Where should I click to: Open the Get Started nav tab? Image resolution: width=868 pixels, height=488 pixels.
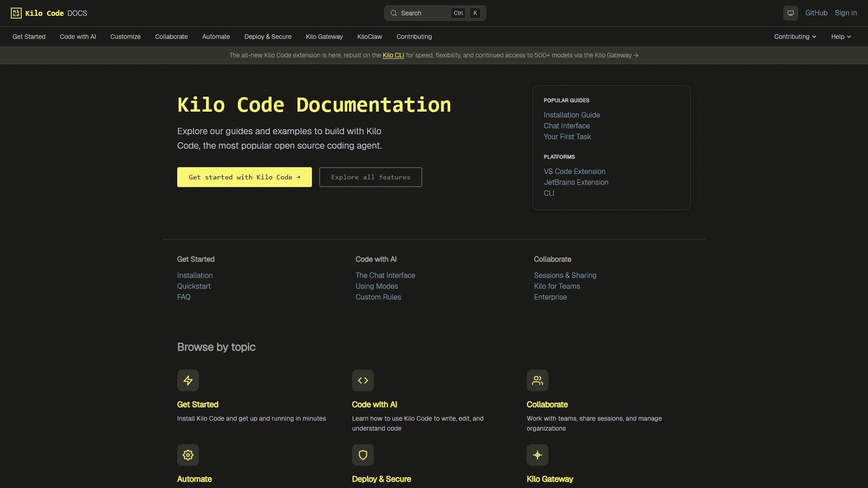(x=29, y=37)
